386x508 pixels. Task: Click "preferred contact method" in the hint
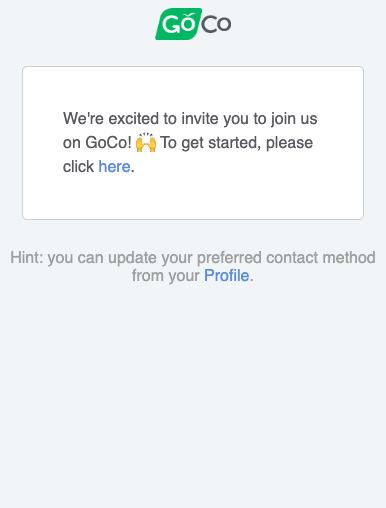coord(286,258)
